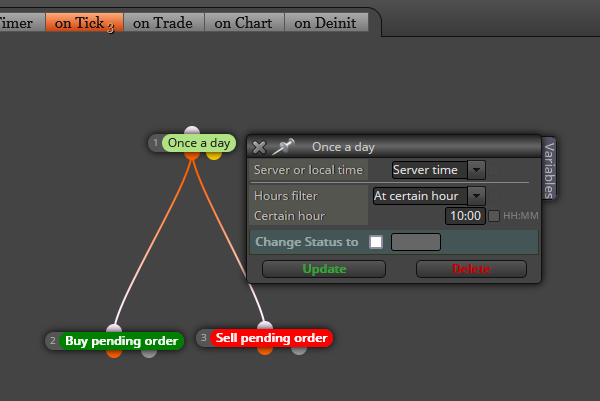Viewport: 600px width, 401px height.
Task: Toggle the HH:MM checkbox beside 10:00
Action: (494, 216)
